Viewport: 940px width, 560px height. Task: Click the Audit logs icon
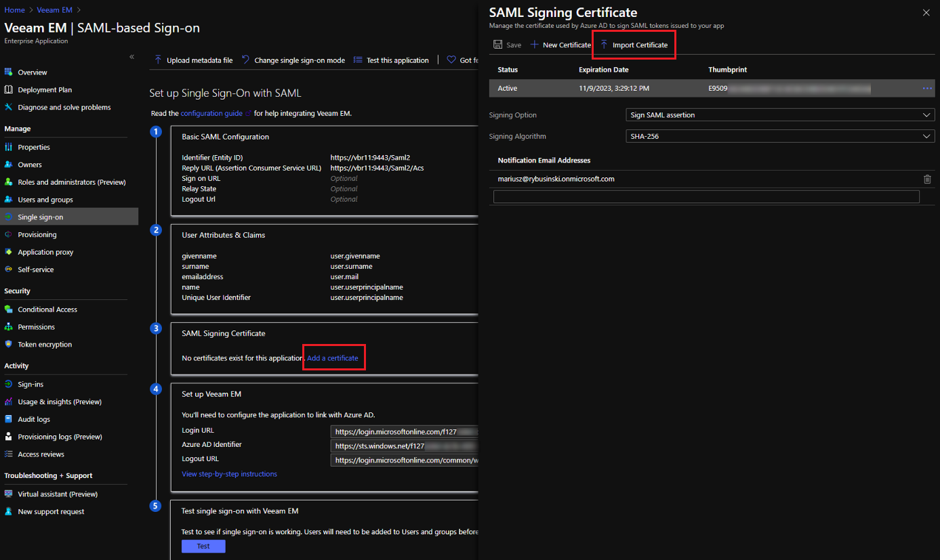9,419
